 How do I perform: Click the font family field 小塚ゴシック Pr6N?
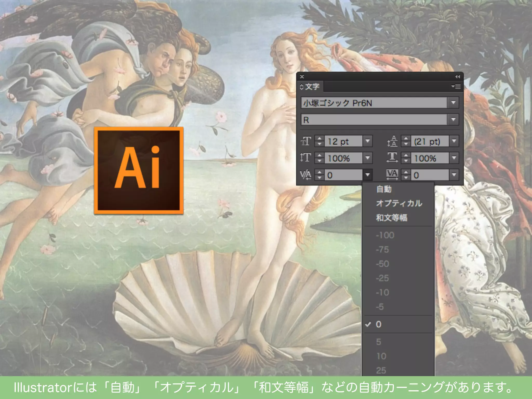pos(374,103)
